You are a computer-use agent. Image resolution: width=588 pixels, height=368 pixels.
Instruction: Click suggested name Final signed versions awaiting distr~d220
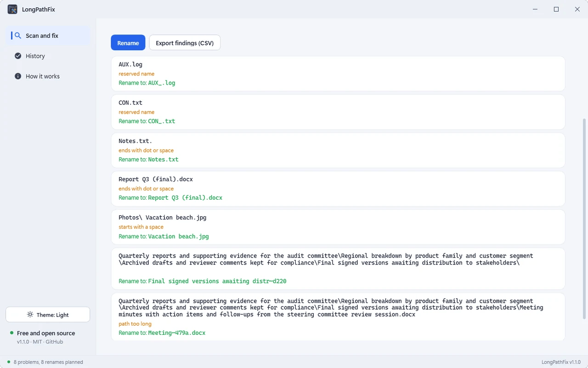point(217,281)
